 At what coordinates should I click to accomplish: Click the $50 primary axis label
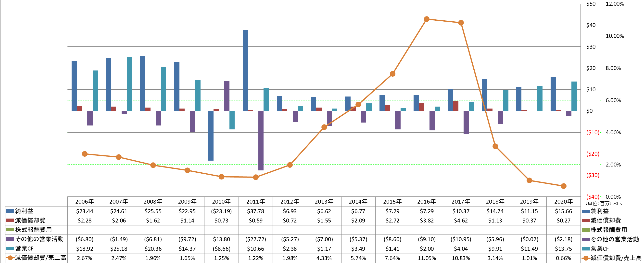[591, 4]
